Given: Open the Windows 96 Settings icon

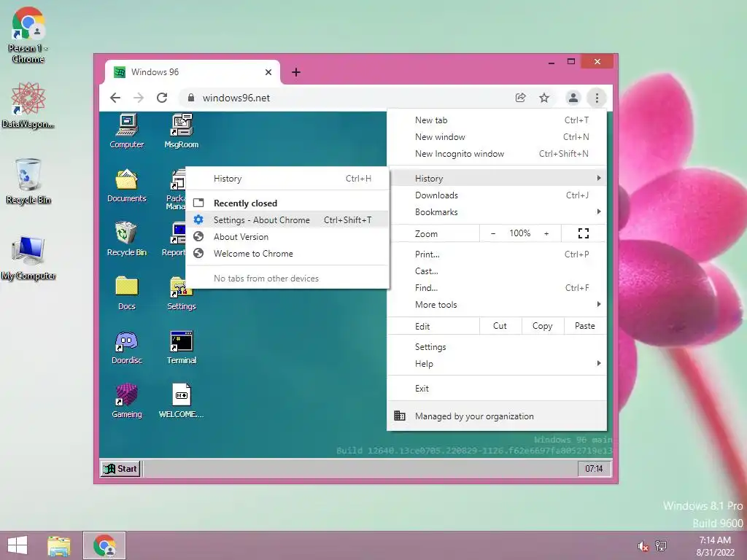Looking at the screenshot, I should click(182, 293).
